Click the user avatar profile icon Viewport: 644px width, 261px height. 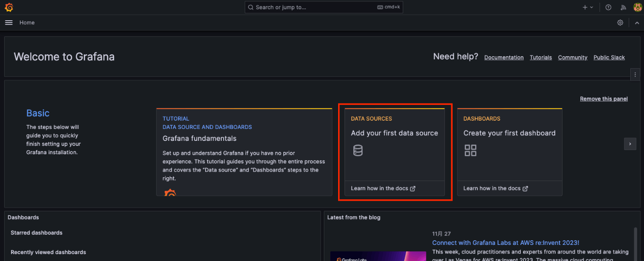[x=637, y=7]
